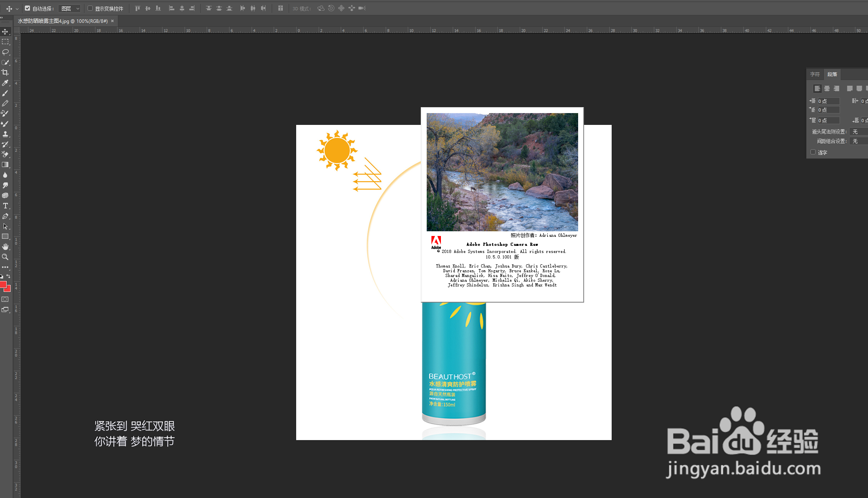
Task: Select the Horizontal Type tool
Action: point(5,206)
